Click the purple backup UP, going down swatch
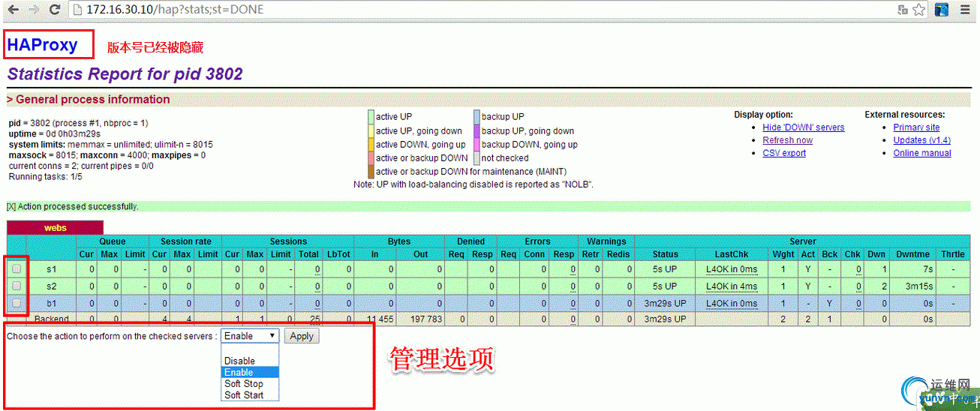Viewport: 980px width, 411px height. click(476, 130)
